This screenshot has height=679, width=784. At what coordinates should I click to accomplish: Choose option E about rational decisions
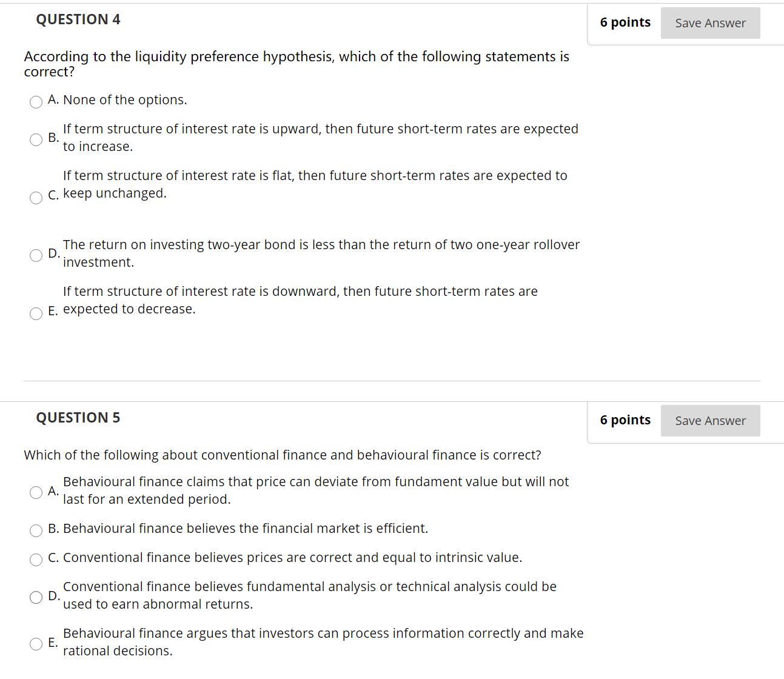pyautogui.click(x=36, y=644)
